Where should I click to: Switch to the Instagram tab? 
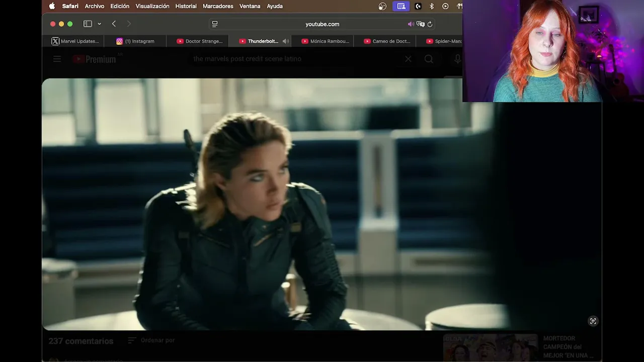135,41
